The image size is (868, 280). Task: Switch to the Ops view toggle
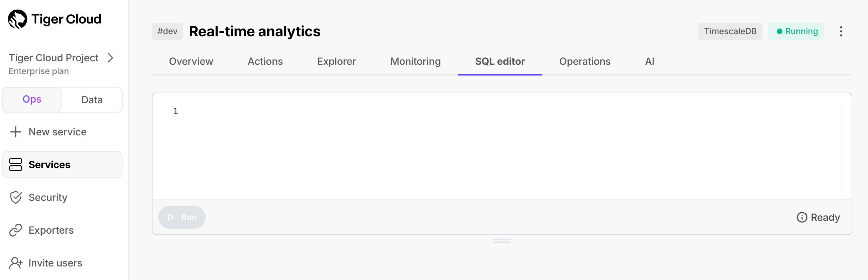[x=32, y=100]
